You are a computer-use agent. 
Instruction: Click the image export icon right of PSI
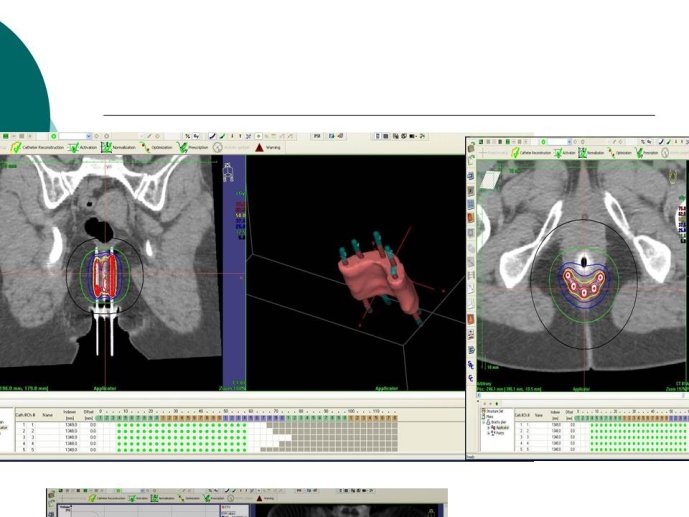pyautogui.click(x=332, y=136)
